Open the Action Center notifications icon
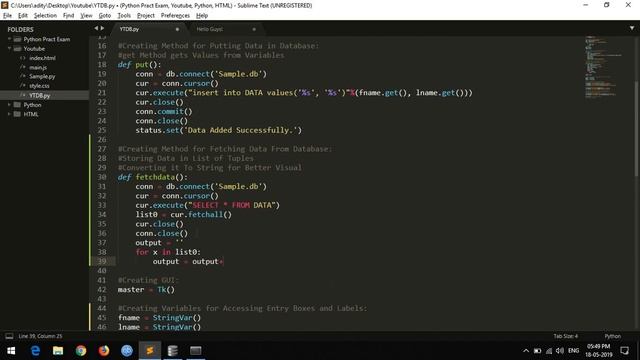Image resolution: width=640 pixels, height=360 pixels. [x=624, y=351]
